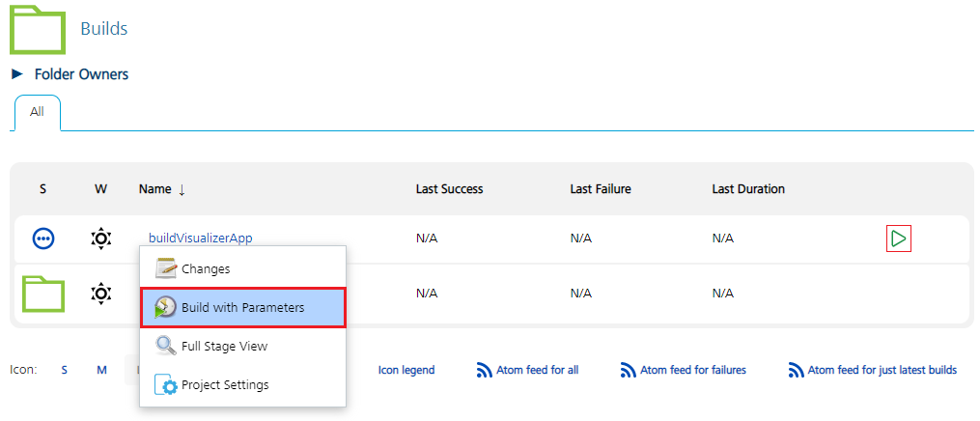Open Full Stage View from context menu

point(224,346)
